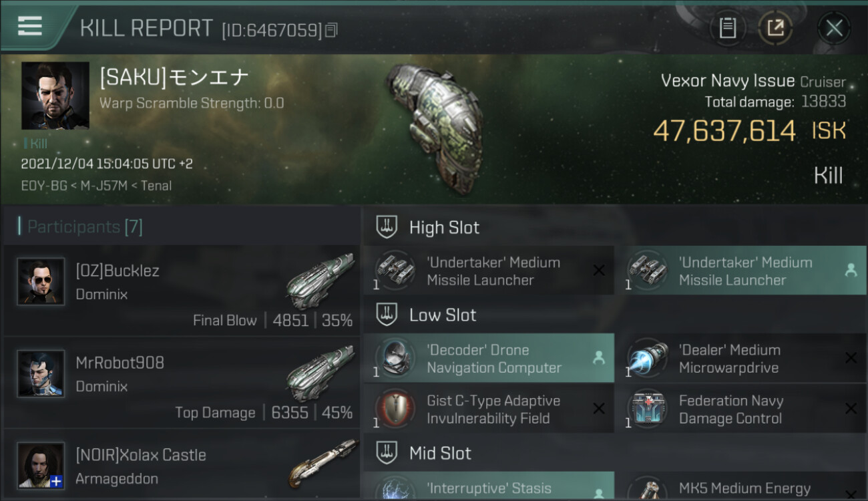The height and width of the screenshot is (501, 868).
Task: Open MrRobot908 participant portrait
Action: click(41, 374)
